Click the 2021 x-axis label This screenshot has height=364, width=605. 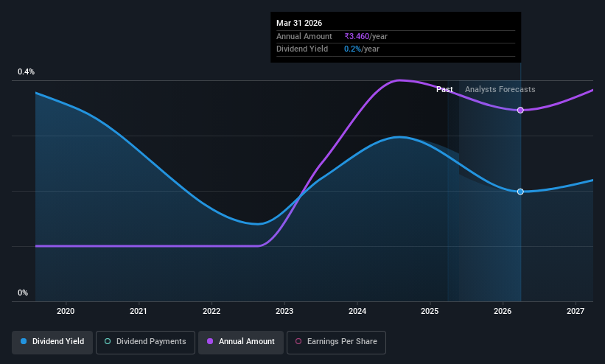point(139,311)
